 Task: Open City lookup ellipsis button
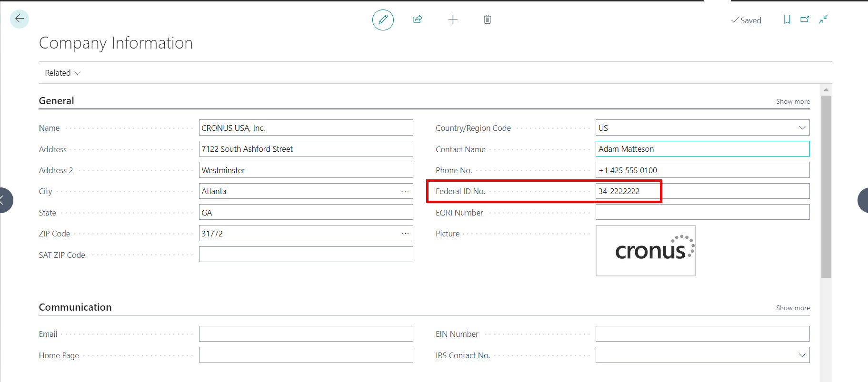[405, 191]
